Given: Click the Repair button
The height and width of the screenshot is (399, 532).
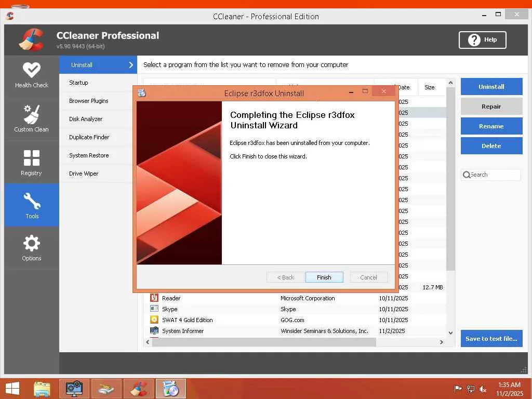Looking at the screenshot, I should 491,106.
